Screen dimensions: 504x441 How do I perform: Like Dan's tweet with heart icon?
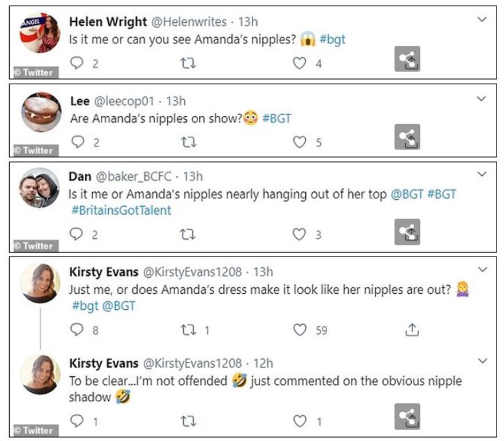click(x=300, y=234)
